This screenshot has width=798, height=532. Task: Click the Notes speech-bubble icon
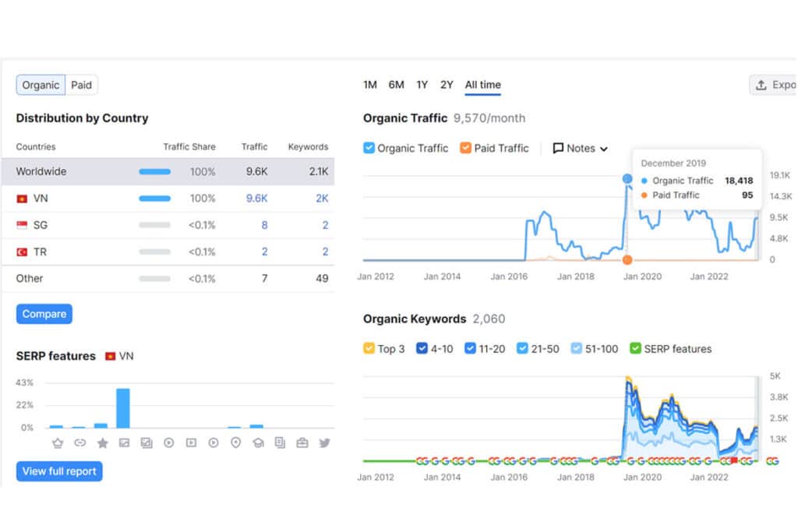tap(558, 148)
